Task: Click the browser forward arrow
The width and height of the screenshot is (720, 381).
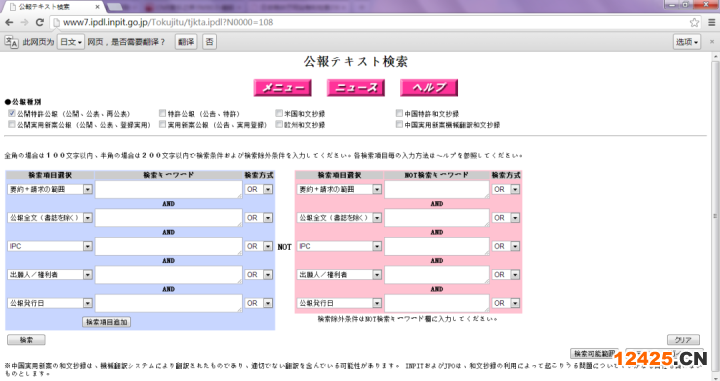Action: tap(24, 22)
